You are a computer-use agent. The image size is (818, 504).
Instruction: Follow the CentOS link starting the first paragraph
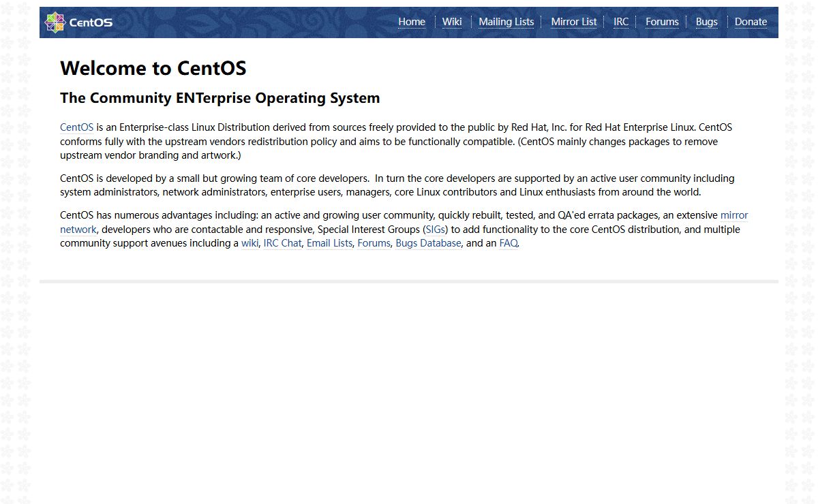[x=76, y=127]
